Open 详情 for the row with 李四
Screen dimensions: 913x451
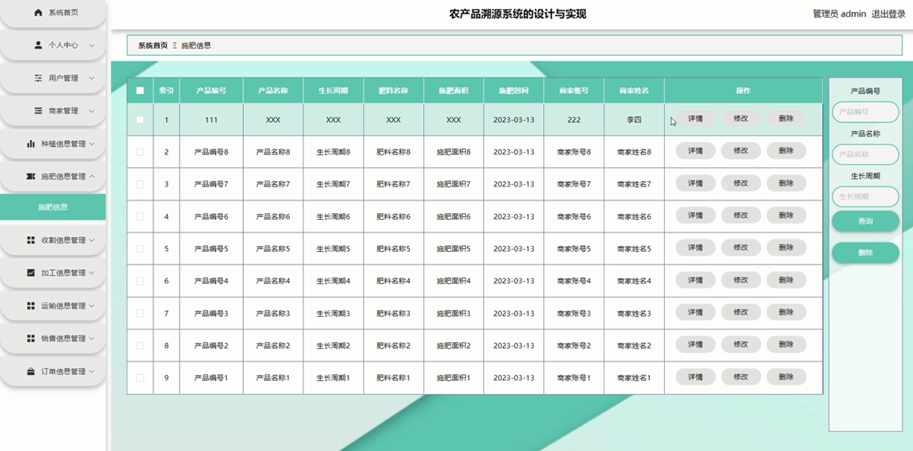pos(695,119)
